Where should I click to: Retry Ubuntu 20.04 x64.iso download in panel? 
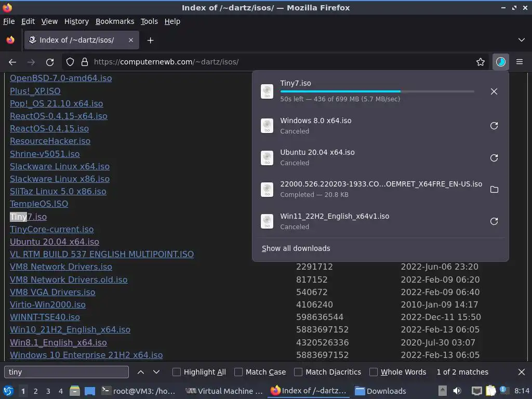pos(494,158)
